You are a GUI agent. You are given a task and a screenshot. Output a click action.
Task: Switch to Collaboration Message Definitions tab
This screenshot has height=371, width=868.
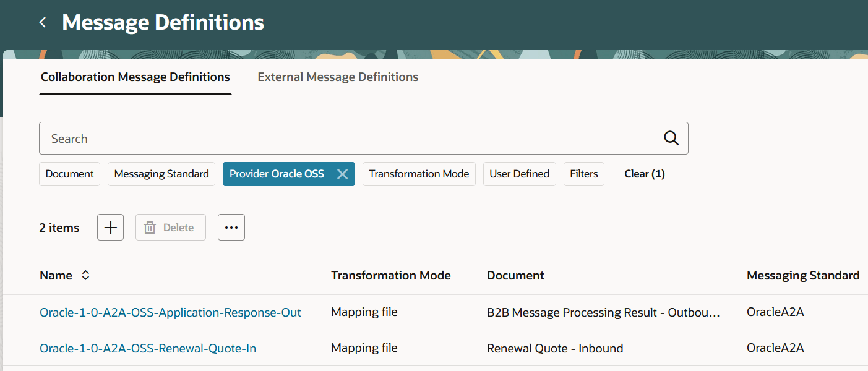(135, 77)
